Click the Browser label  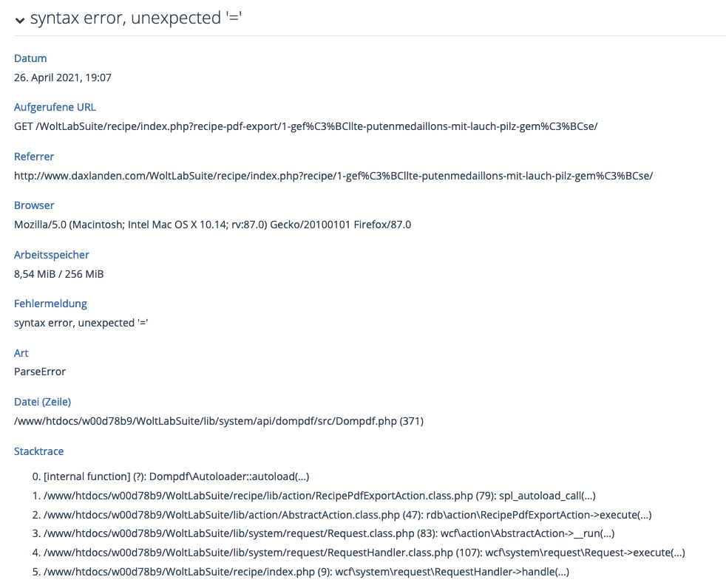point(34,205)
